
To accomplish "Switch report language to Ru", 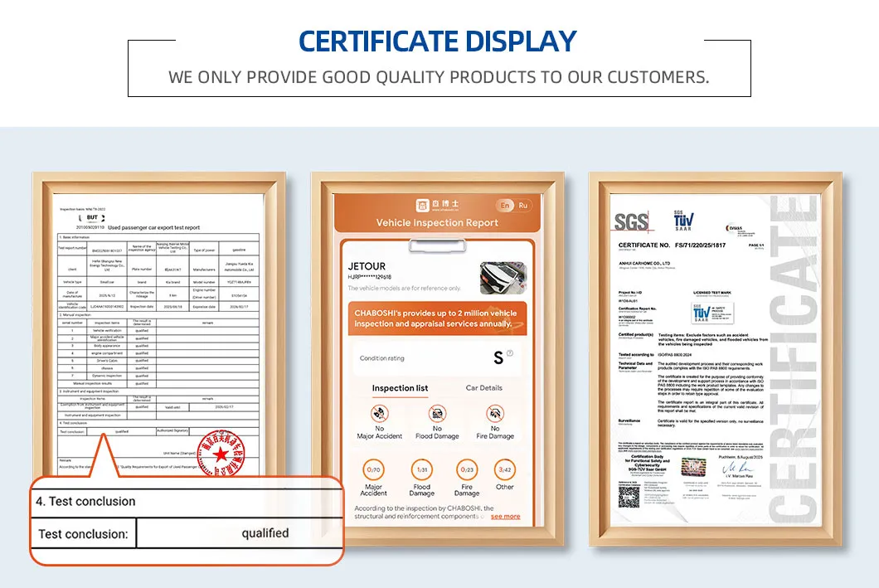I will coord(523,205).
